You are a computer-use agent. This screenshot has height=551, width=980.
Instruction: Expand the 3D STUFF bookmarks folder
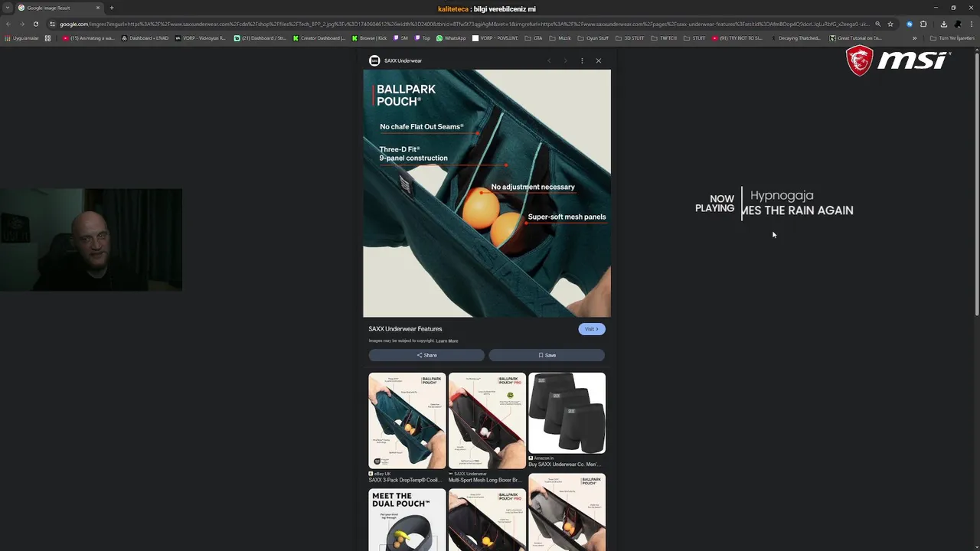point(631,38)
